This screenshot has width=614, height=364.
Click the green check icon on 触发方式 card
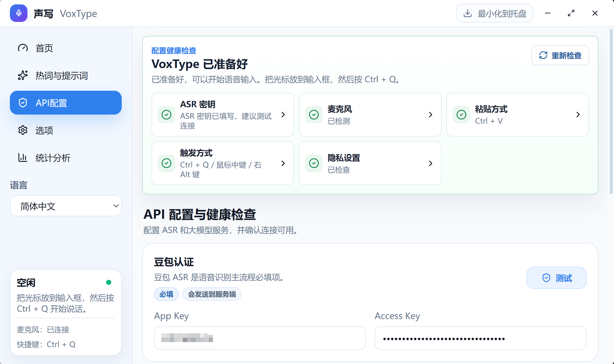[166, 163]
